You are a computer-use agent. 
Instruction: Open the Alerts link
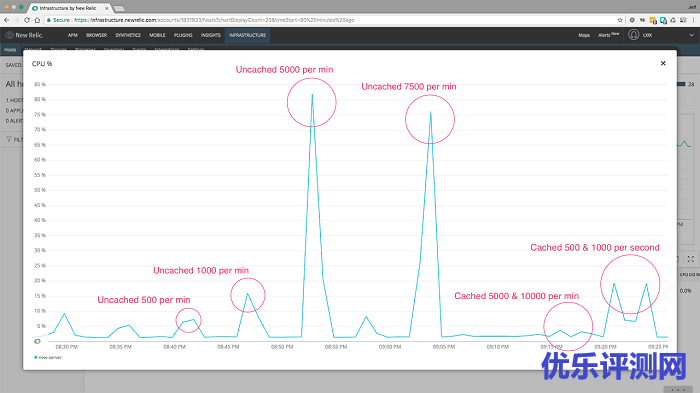(x=608, y=35)
